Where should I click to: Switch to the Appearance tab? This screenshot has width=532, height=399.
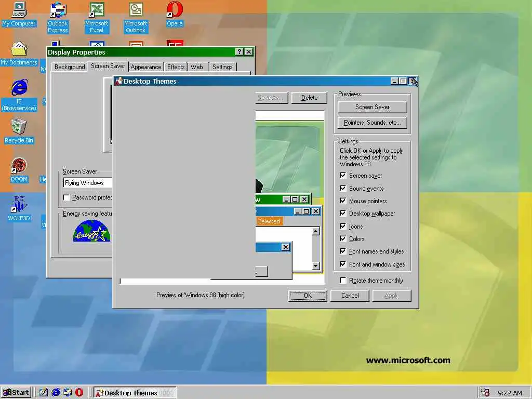[x=146, y=67]
